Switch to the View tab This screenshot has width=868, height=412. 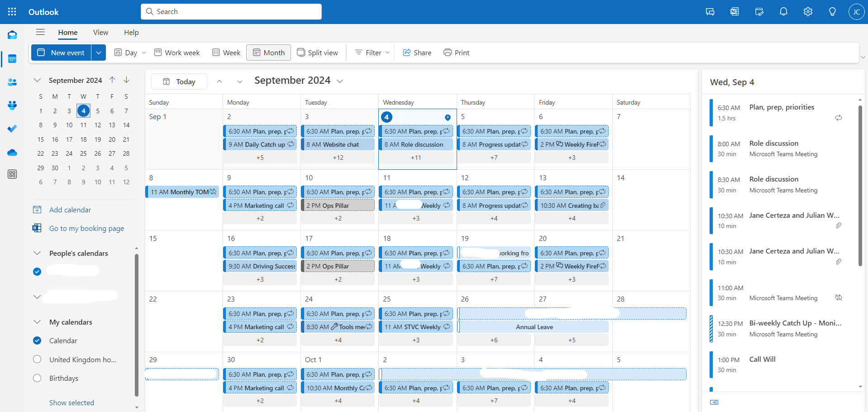(x=100, y=33)
